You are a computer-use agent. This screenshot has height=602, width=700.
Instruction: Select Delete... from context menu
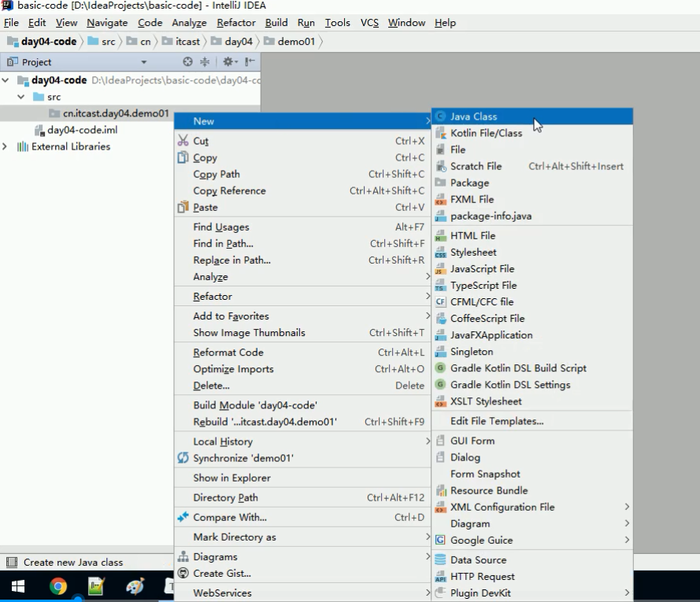(302, 385)
